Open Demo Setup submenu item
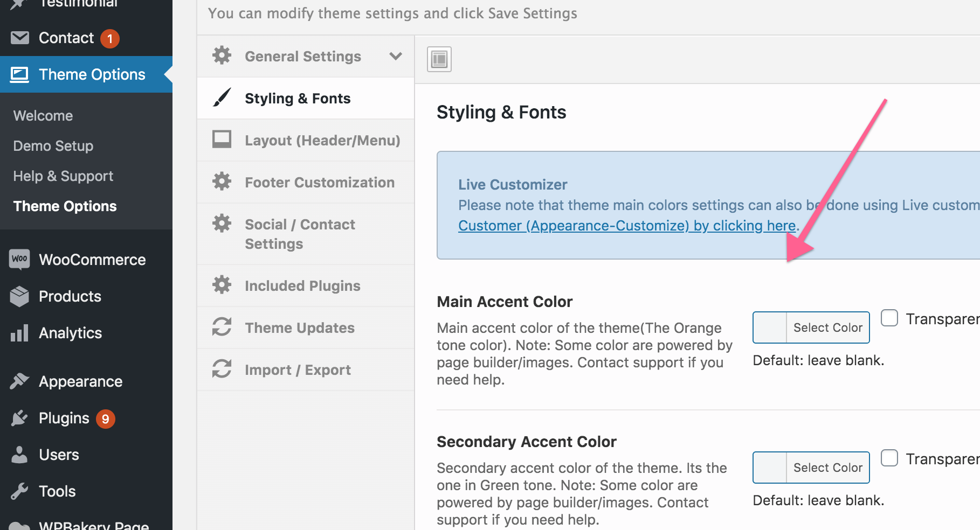 (x=53, y=146)
